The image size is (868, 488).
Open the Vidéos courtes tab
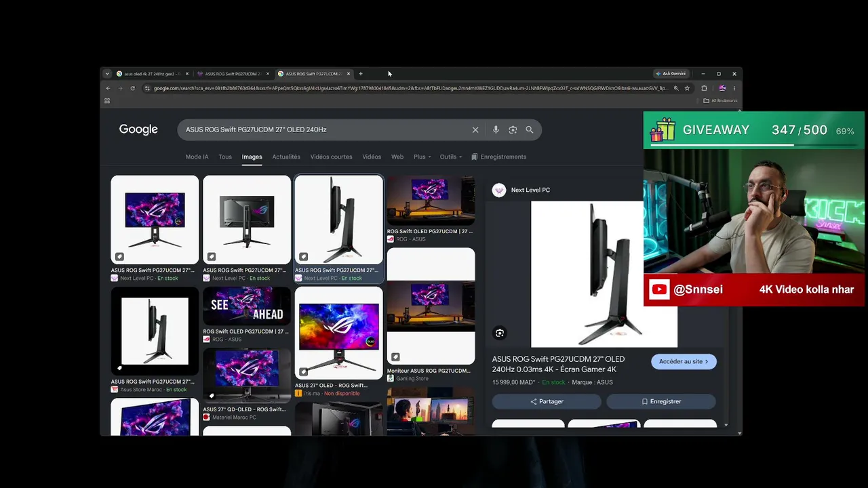point(331,157)
